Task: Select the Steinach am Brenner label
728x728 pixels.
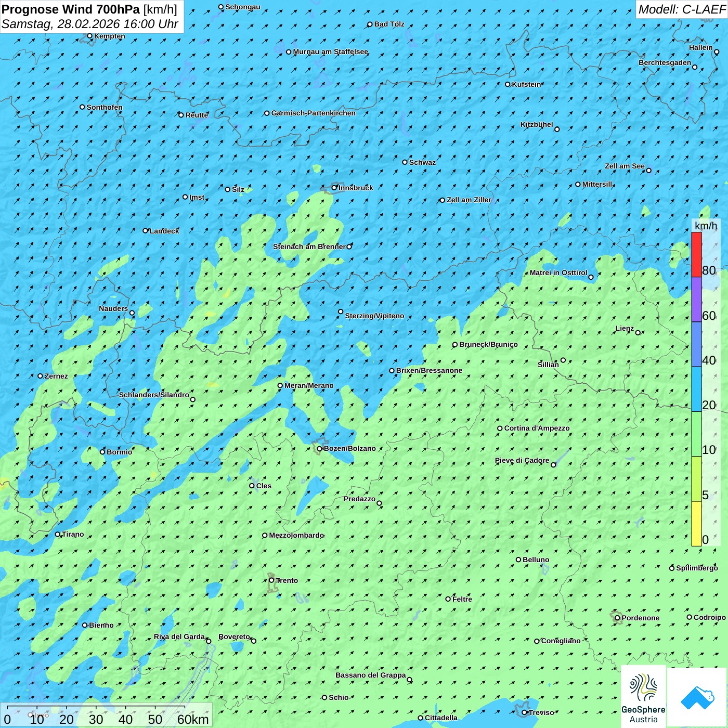Action: 309,246
